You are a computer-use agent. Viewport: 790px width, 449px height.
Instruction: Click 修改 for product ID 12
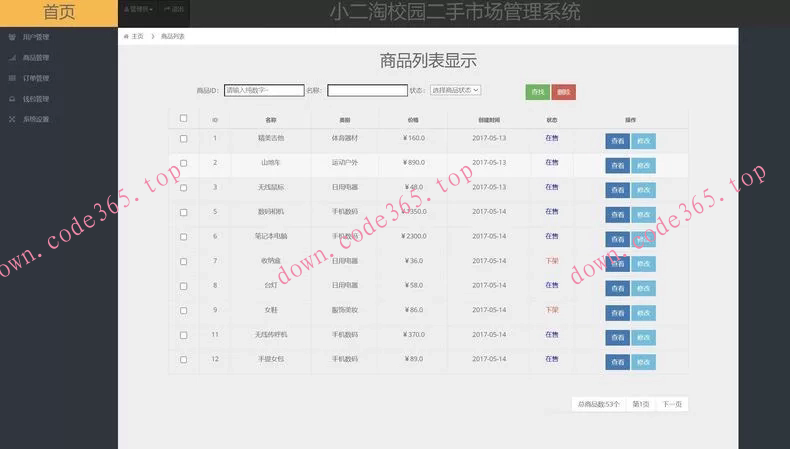643,362
